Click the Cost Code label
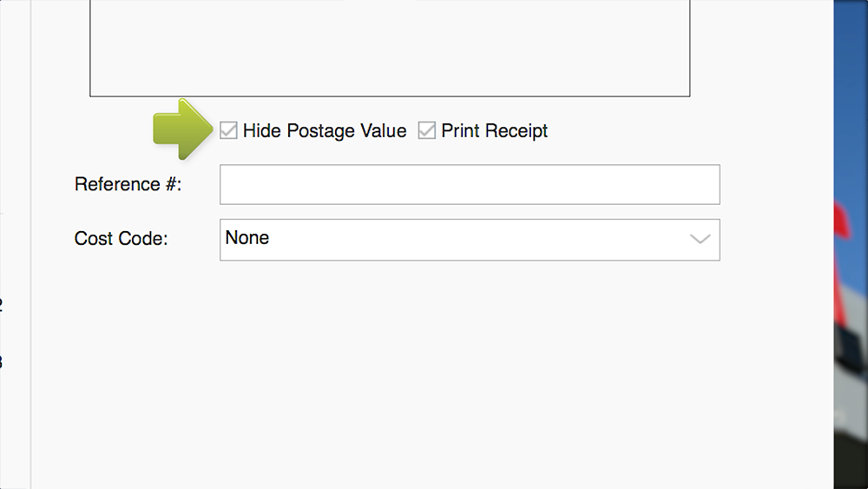 (x=121, y=239)
